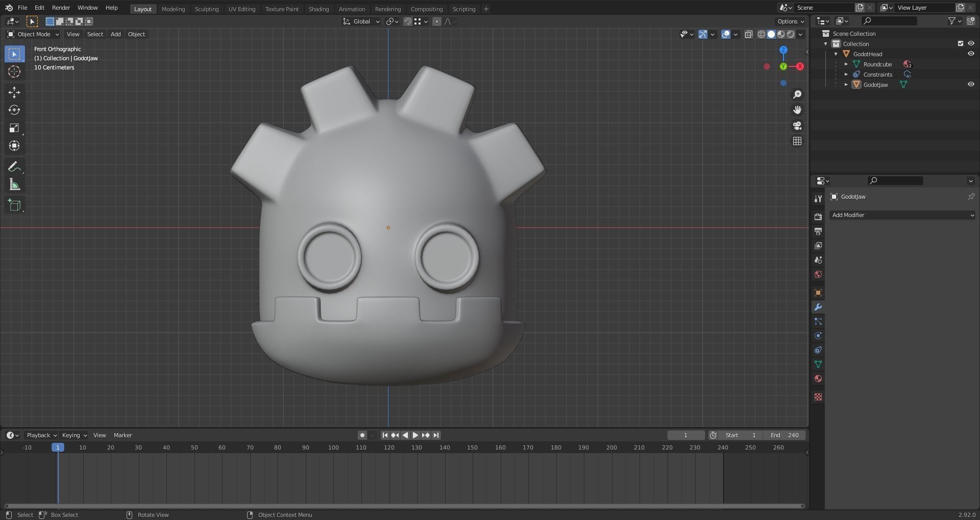Select the Annotate tool
Screen dimensions: 980x520
14,167
